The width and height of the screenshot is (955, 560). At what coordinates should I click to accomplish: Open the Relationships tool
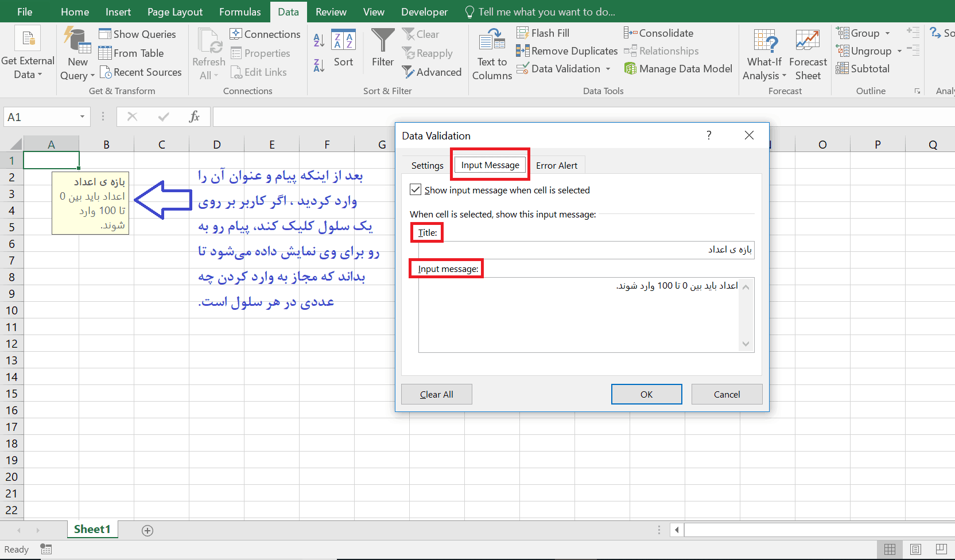[661, 50]
